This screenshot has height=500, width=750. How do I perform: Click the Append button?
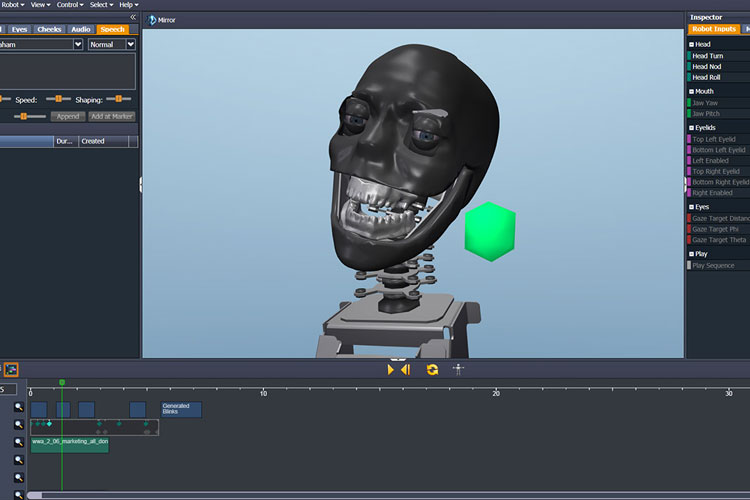pos(66,116)
